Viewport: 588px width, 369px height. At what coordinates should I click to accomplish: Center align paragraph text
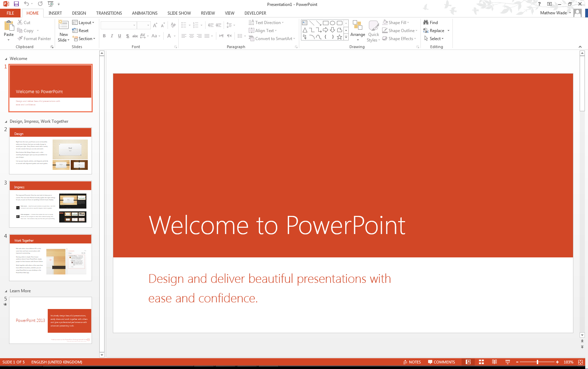(x=192, y=36)
